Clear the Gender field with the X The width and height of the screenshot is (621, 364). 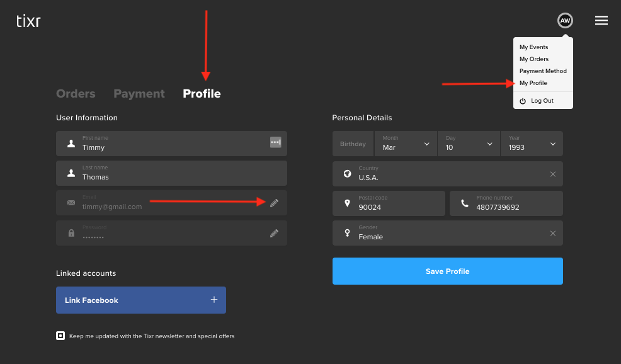(553, 233)
